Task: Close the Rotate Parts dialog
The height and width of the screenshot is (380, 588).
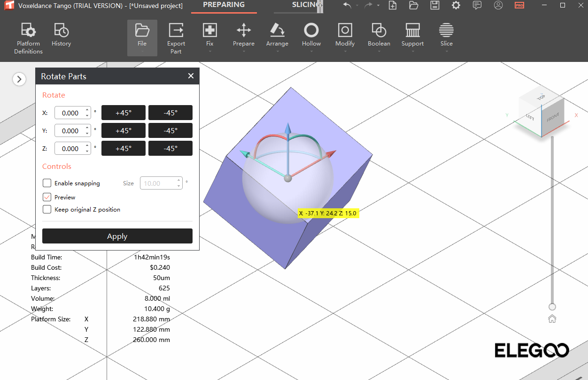Action: tap(191, 76)
